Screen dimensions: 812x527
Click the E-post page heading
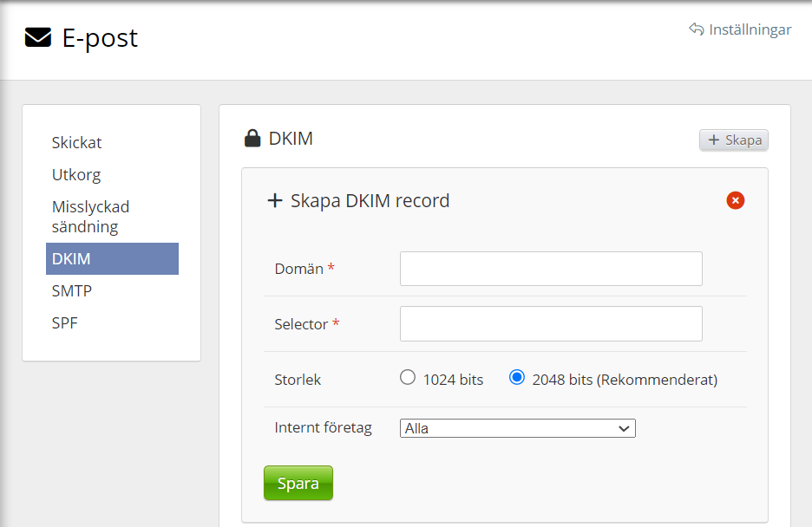100,38
